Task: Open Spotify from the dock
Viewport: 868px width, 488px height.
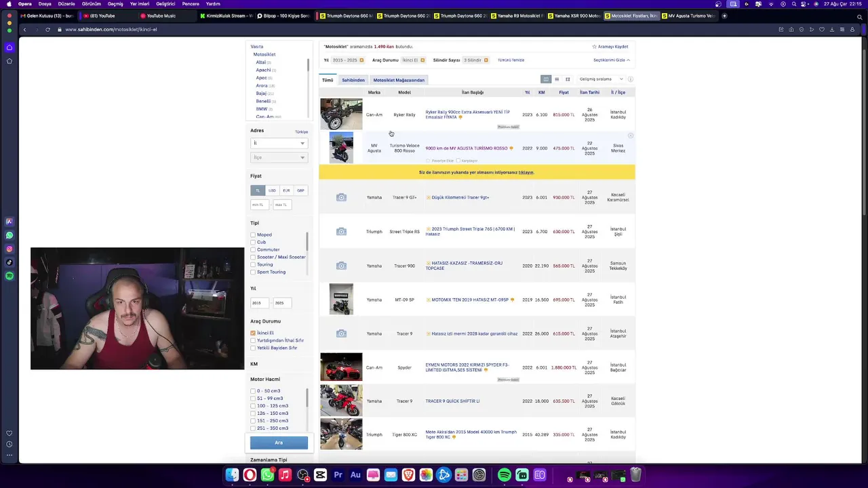Action: pyautogui.click(x=505, y=475)
